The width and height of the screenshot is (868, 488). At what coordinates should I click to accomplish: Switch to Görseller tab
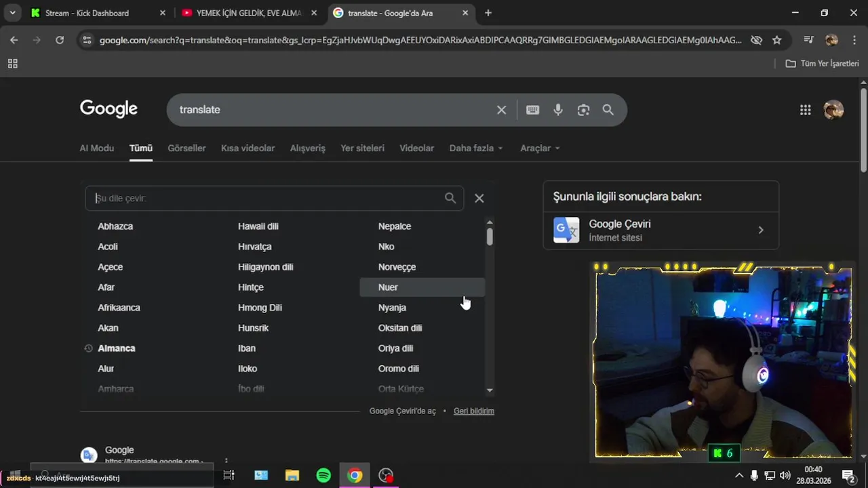tap(186, 148)
